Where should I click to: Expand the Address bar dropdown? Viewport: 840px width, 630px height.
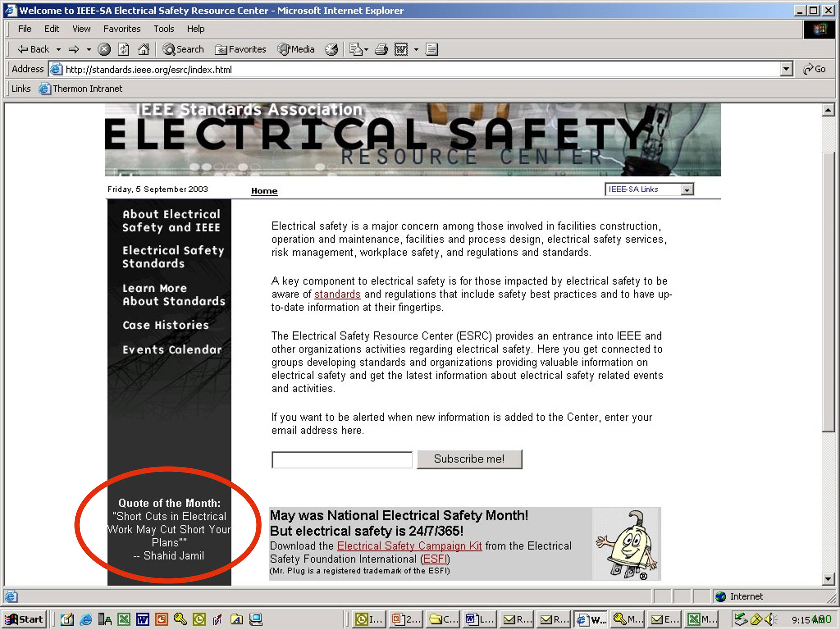coord(786,70)
